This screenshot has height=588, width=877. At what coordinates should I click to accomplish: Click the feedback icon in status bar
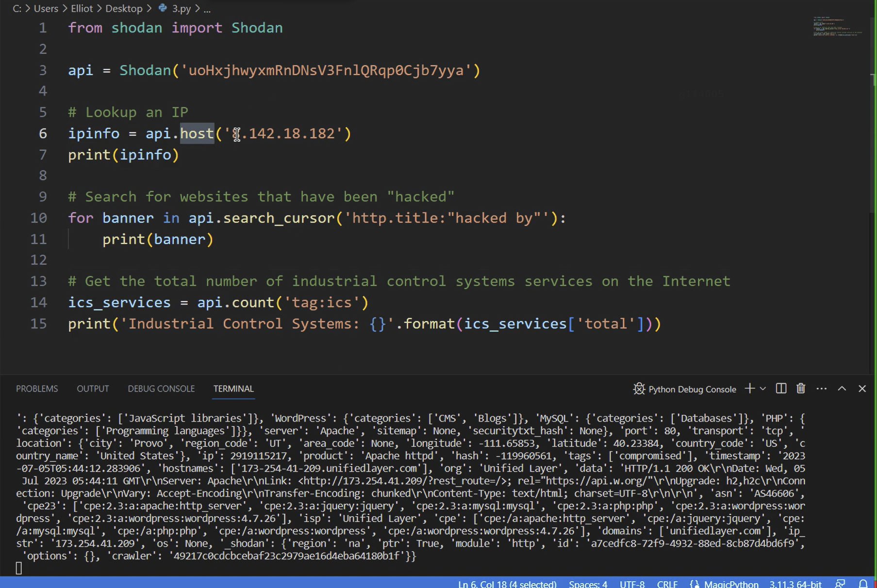840,584
